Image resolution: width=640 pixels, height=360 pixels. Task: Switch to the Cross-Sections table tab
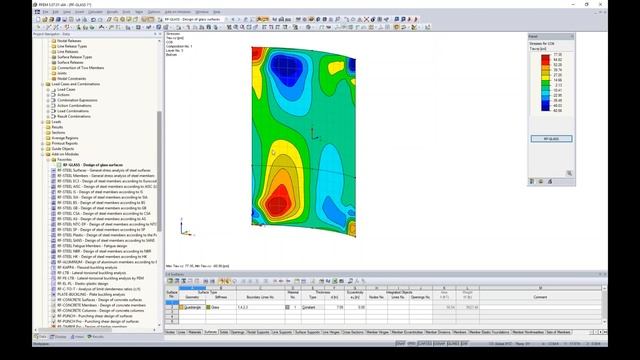tap(353, 332)
